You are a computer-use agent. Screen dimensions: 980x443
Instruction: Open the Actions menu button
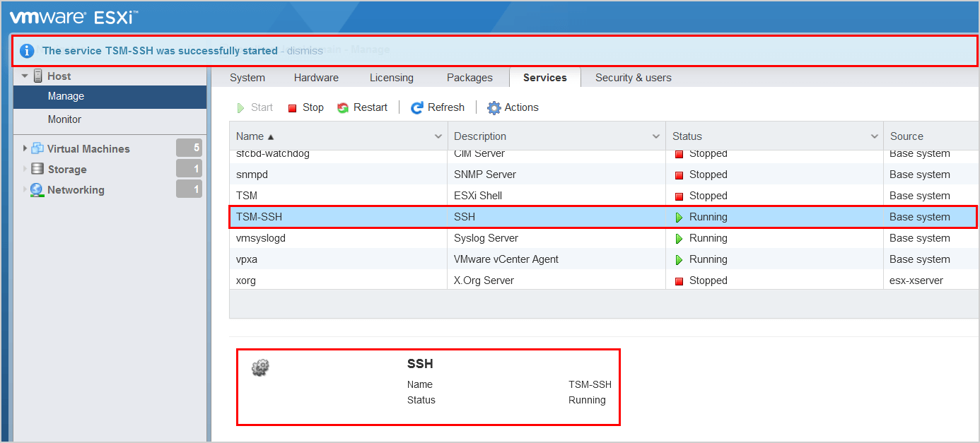click(513, 107)
